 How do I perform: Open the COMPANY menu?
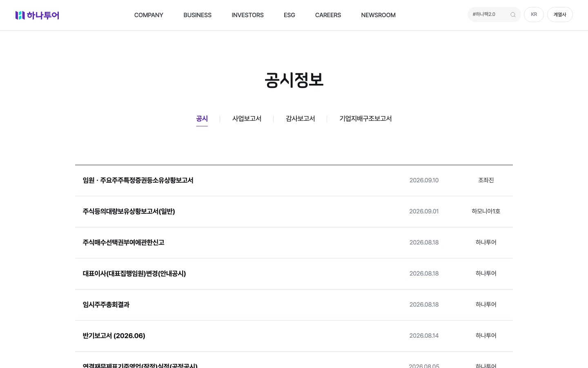[149, 15]
